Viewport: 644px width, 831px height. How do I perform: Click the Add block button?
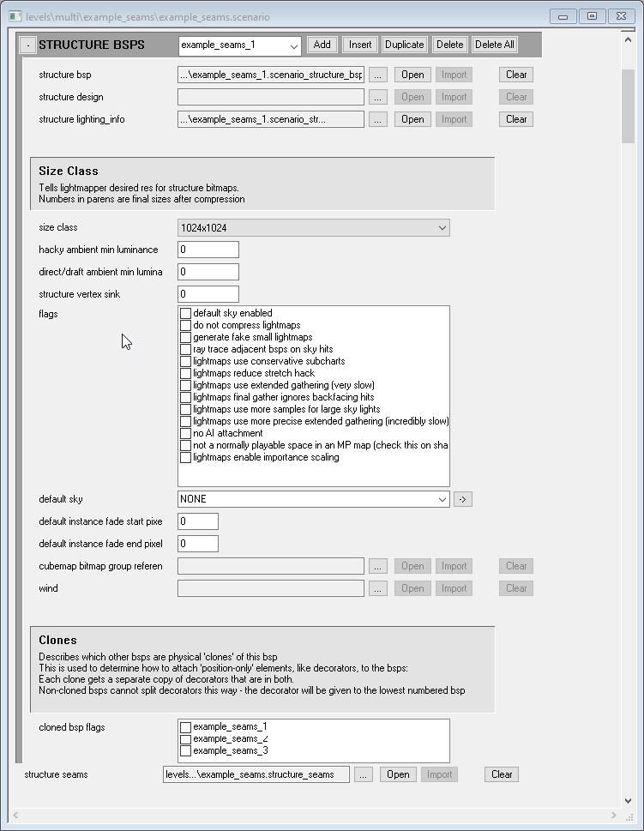pyautogui.click(x=322, y=45)
